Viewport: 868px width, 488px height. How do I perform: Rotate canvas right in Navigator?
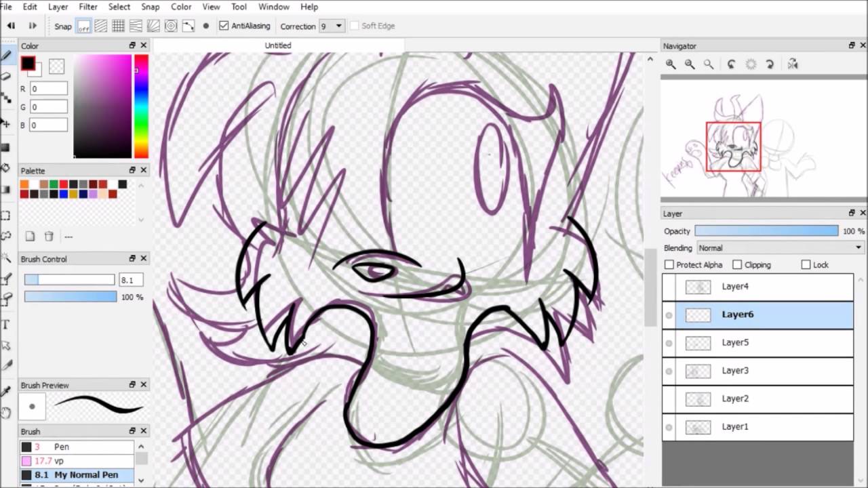[x=770, y=64]
